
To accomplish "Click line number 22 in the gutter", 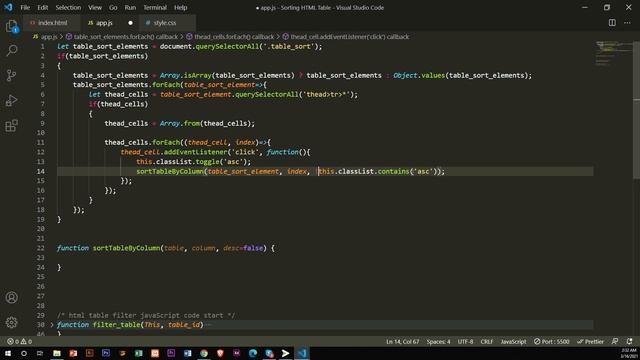I will click(40, 248).
